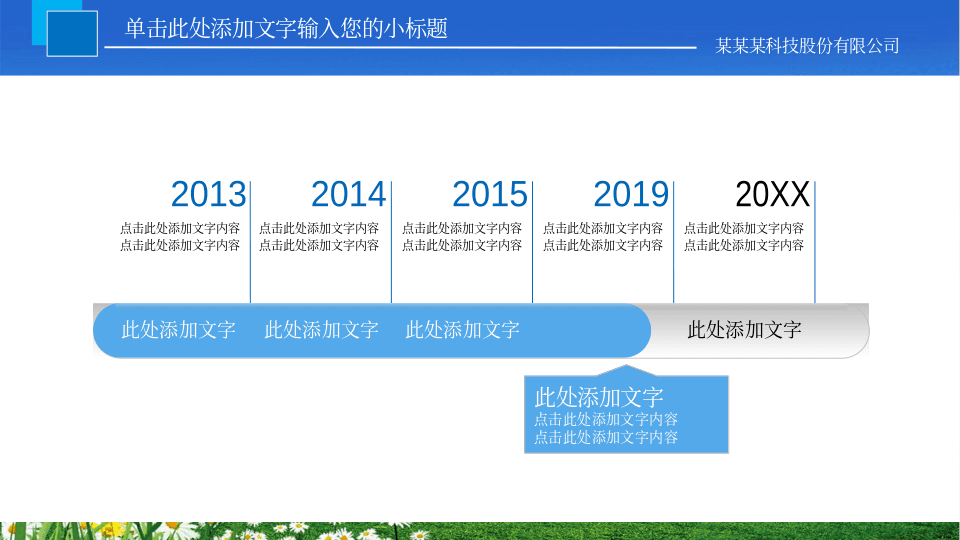
Task: Click the second description line under 2015
Action: tap(462, 246)
